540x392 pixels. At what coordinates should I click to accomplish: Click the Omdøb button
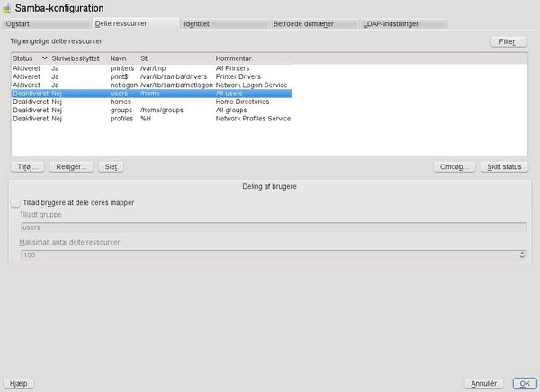[x=454, y=167]
